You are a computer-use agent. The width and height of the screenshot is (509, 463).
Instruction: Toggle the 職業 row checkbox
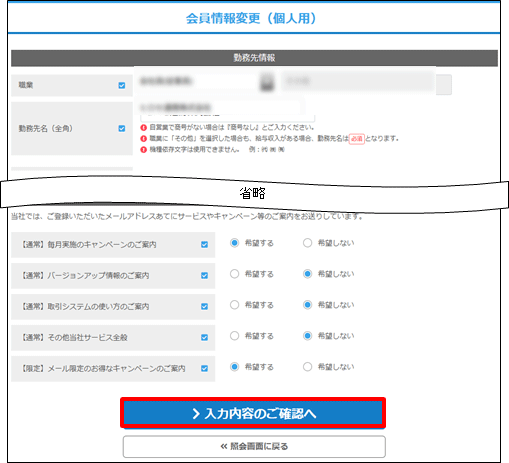point(122,85)
